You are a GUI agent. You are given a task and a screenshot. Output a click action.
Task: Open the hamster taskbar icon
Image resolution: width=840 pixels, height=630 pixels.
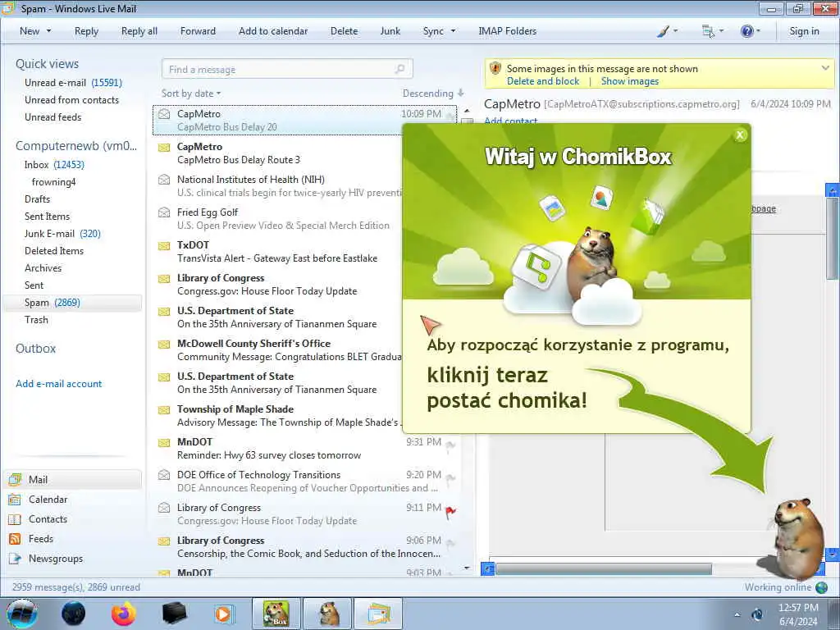328,614
